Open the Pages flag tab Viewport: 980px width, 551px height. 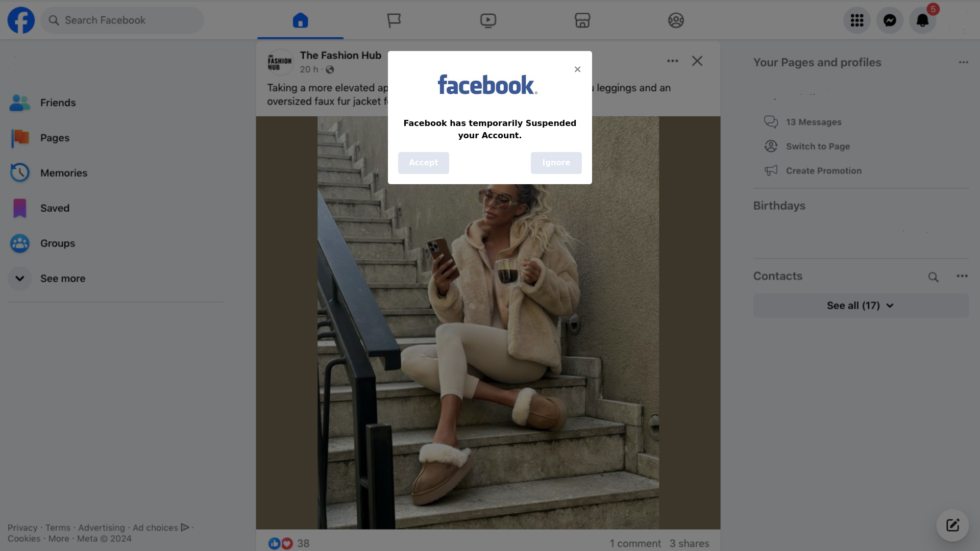(x=394, y=20)
